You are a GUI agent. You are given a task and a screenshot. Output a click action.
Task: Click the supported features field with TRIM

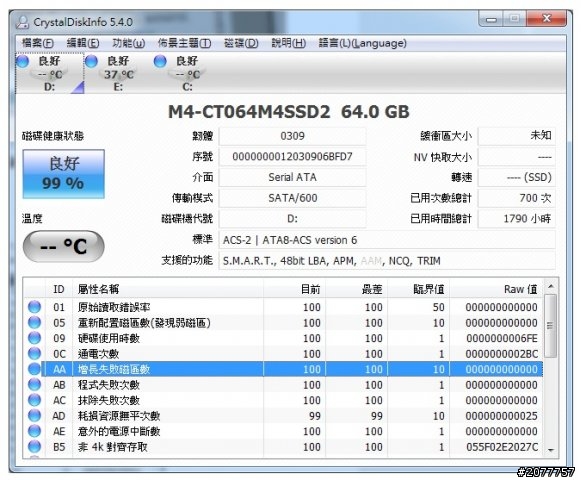tap(387, 261)
